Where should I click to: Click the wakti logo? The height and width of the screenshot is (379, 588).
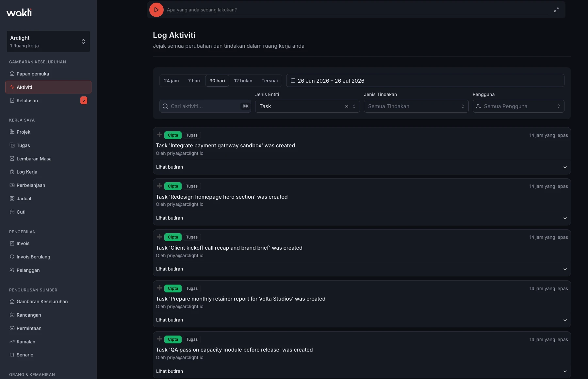[19, 12]
